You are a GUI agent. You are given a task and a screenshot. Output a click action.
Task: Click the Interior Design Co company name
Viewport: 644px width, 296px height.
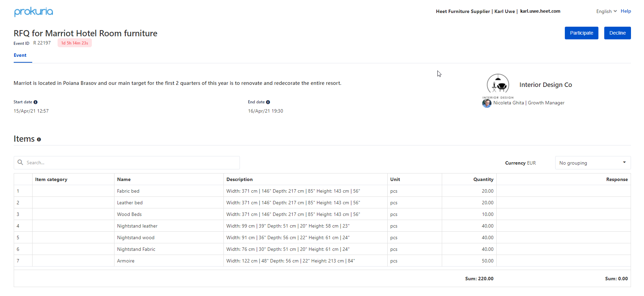pos(546,85)
